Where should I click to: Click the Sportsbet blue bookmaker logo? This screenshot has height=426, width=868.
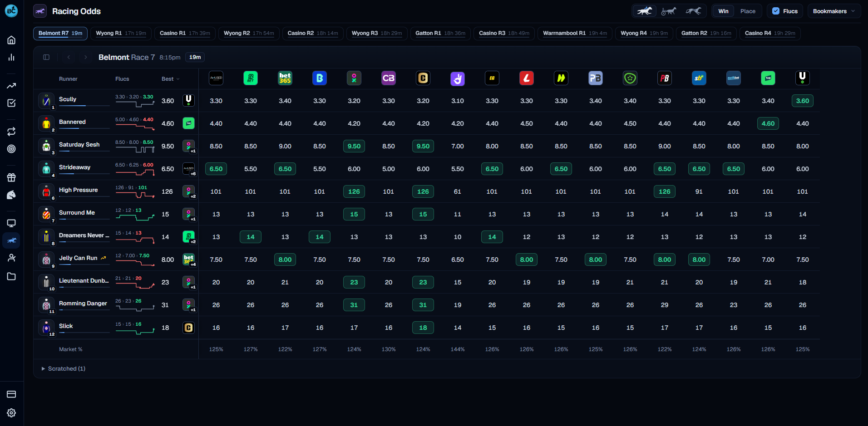click(699, 78)
